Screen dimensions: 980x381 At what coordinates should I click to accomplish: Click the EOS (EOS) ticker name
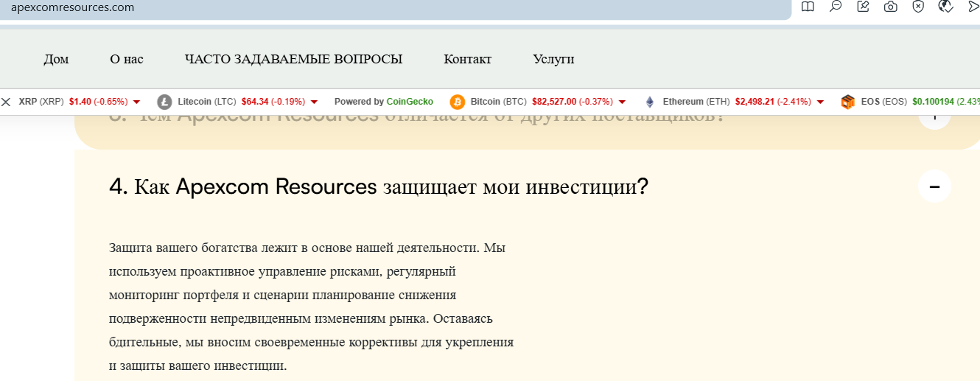[884, 102]
